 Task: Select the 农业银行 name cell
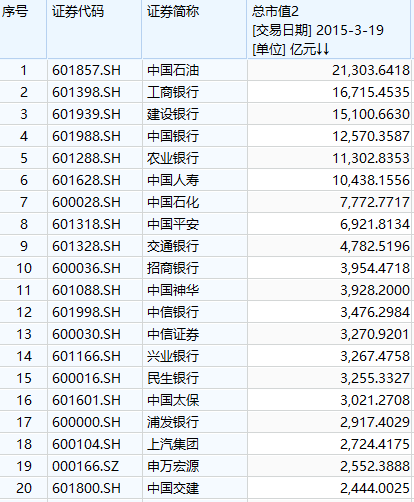(x=195, y=158)
